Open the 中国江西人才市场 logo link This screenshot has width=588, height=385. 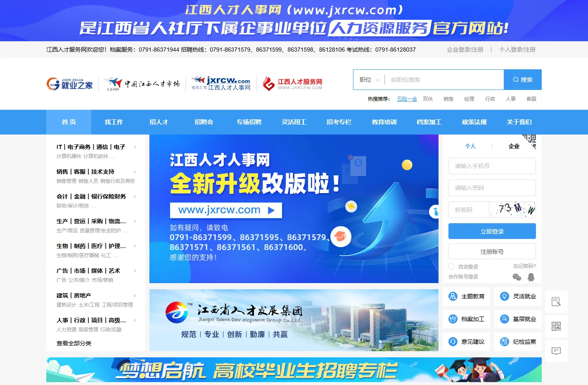coord(142,84)
